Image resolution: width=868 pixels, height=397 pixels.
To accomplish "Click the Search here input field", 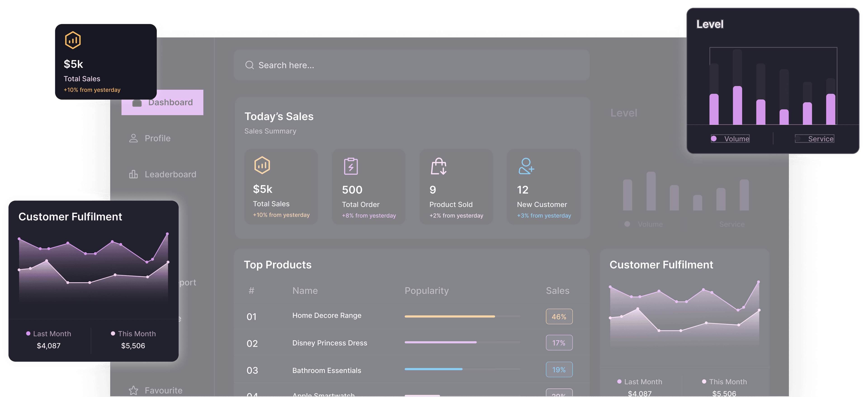I will point(411,65).
